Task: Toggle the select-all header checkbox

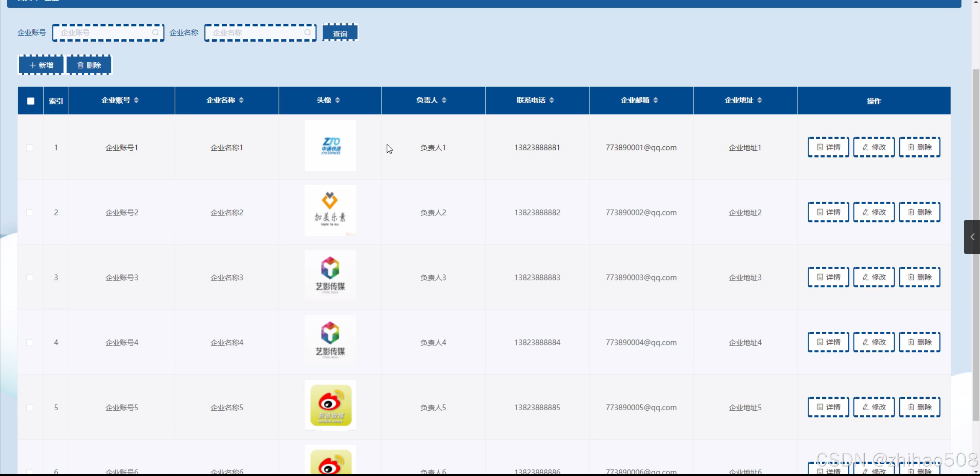Action: click(x=31, y=101)
